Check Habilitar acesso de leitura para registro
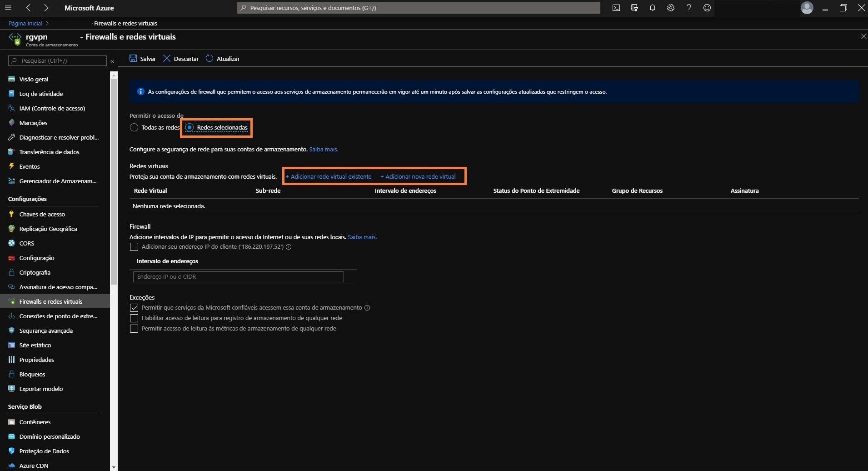Image resolution: width=868 pixels, height=471 pixels. (134, 318)
